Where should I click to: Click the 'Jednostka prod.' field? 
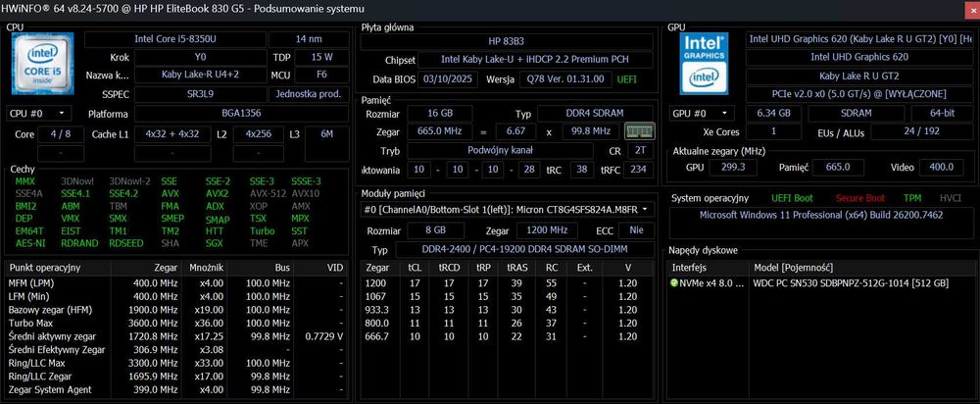309,94
